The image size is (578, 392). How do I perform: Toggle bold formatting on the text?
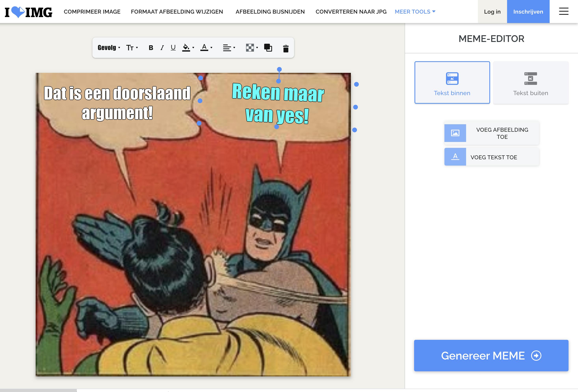(151, 48)
